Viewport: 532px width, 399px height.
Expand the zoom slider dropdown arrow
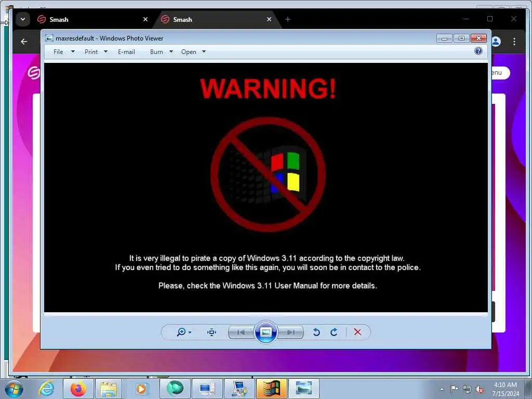(x=190, y=332)
